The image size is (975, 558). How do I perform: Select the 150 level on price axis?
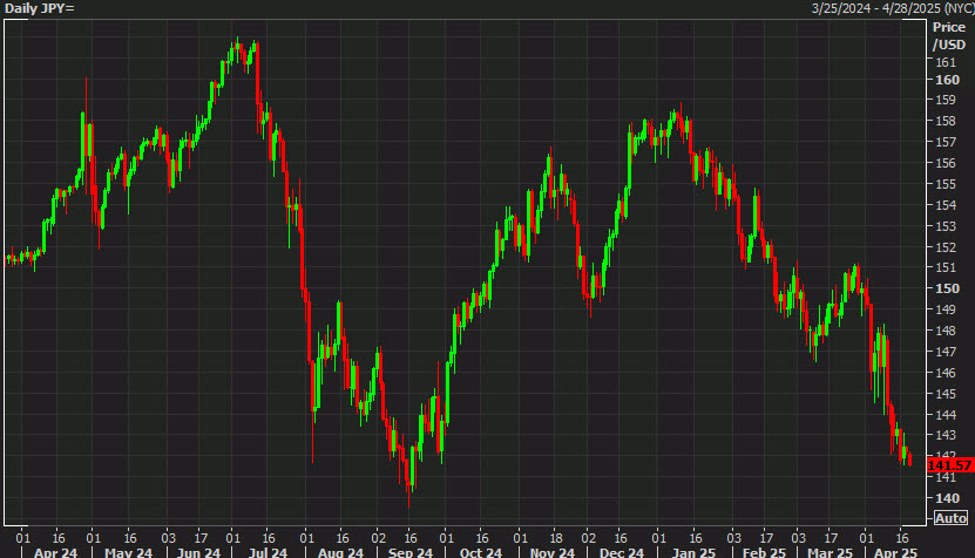pos(945,288)
